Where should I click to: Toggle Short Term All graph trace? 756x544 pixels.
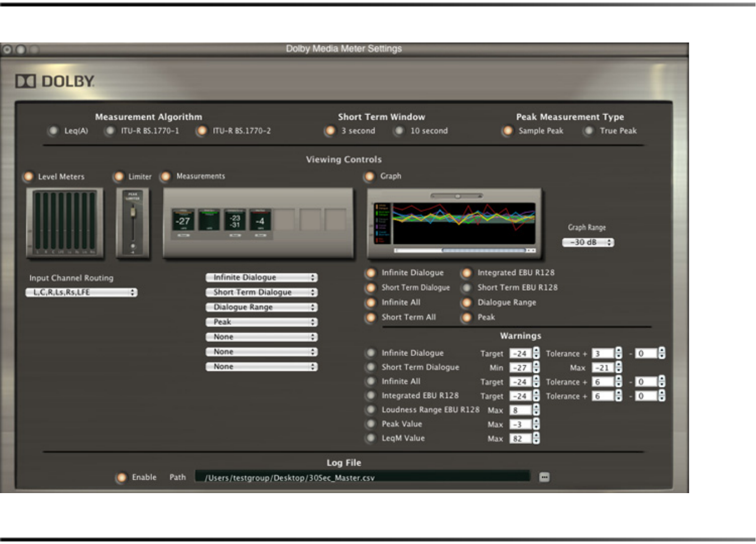coord(370,318)
